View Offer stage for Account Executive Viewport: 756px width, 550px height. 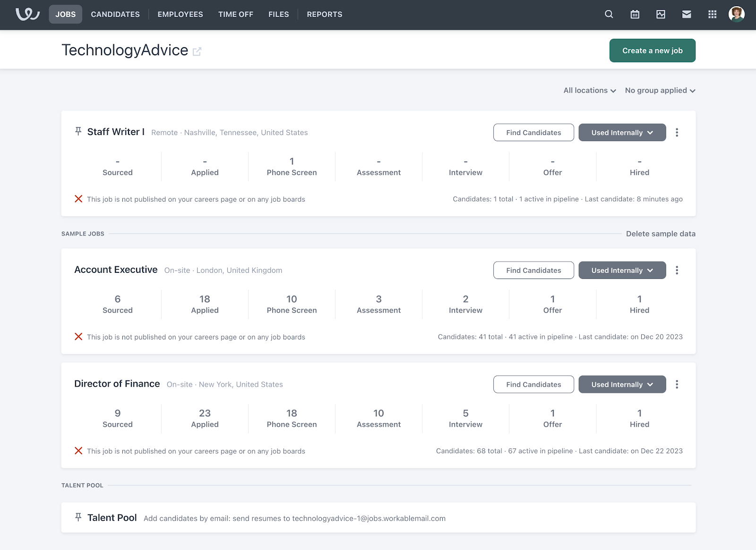pyautogui.click(x=553, y=305)
